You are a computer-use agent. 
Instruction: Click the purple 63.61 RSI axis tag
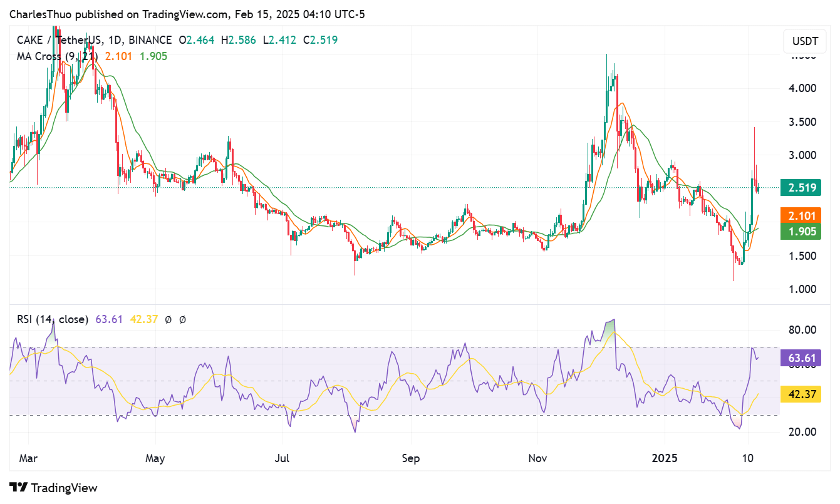(801, 358)
